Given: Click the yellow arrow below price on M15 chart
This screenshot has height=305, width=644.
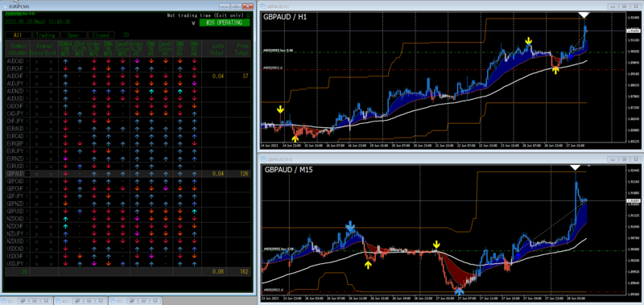Looking at the screenshot, I should (x=369, y=265).
